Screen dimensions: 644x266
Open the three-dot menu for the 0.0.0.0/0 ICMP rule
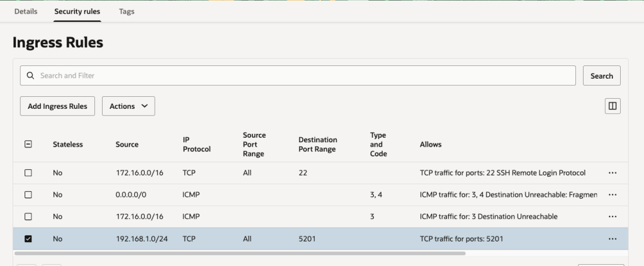pos(613,195)
